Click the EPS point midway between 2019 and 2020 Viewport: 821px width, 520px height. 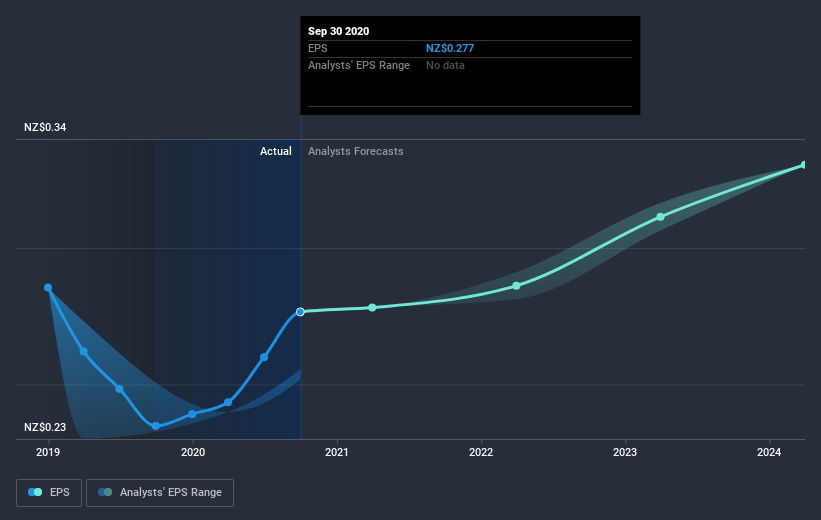pyautogui.click(x=119, y=389)
